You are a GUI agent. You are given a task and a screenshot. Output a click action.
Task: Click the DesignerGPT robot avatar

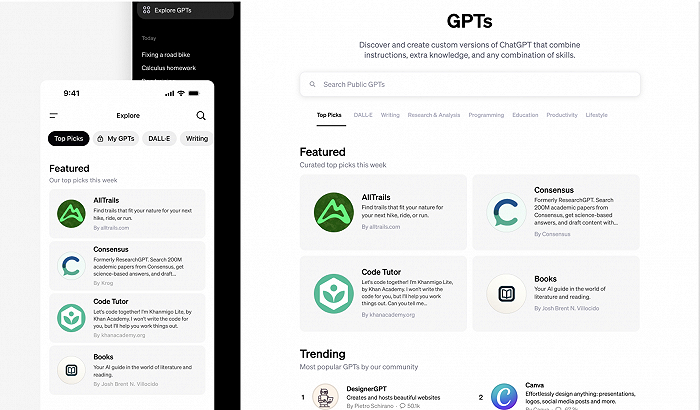click(x=325, y=397)
